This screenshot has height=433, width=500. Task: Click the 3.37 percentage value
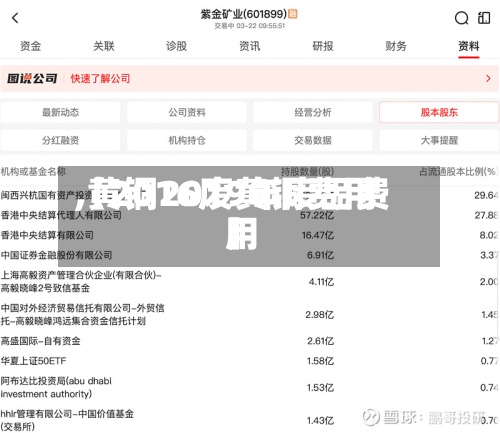click(x=489, y=255)
